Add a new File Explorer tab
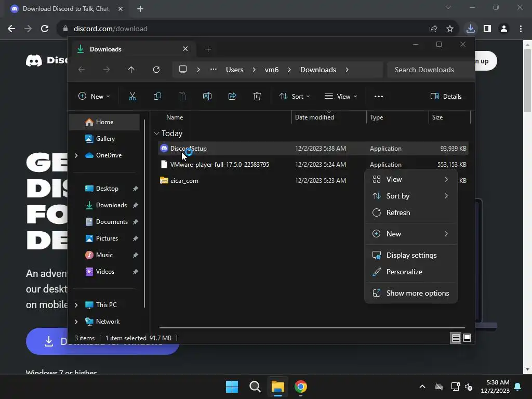532x399 pixels. point(208,49)
